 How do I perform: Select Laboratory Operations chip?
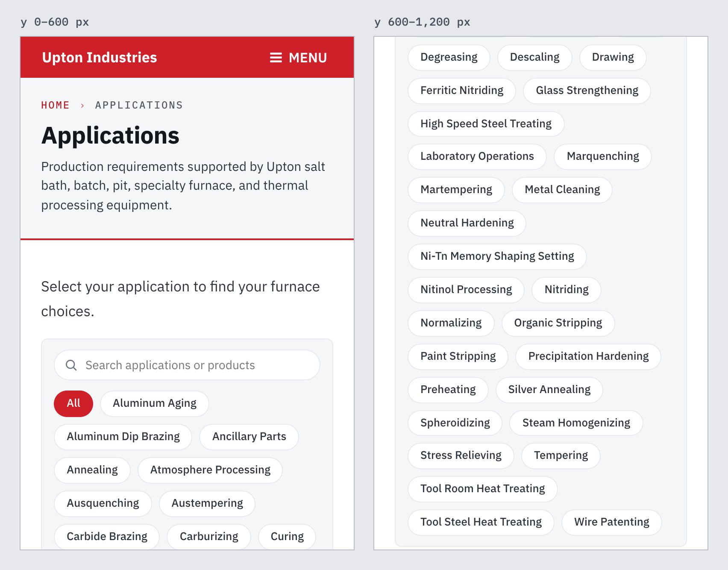tap(477, 156)
